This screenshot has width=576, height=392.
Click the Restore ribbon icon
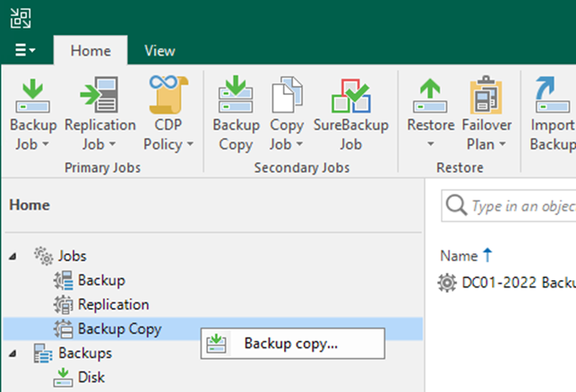tap(430, 96)
